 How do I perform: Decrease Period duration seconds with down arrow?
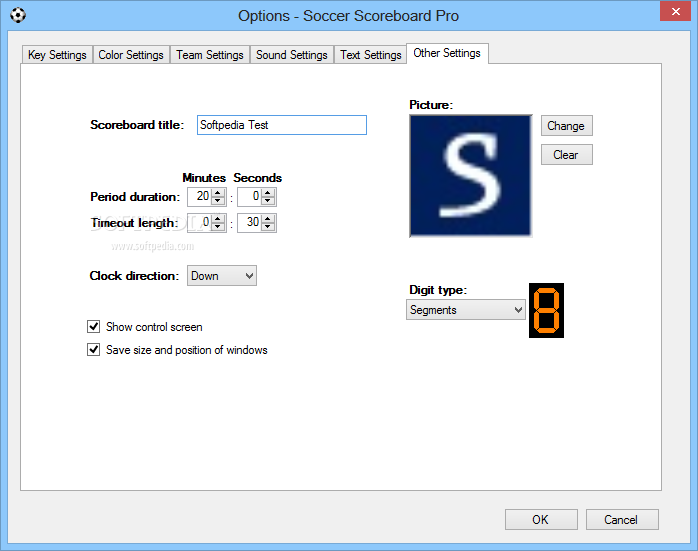pos(268,201)
